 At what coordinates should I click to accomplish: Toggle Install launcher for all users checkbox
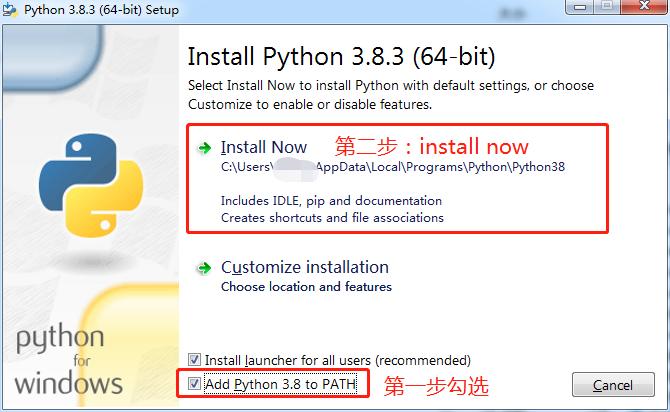point(194,360)
